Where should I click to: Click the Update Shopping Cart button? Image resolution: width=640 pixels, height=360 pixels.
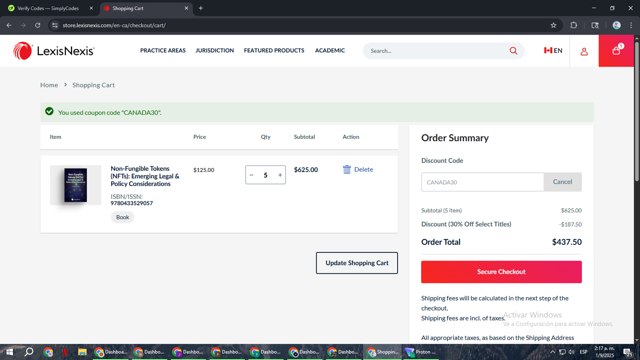click(x=357, y=263)
